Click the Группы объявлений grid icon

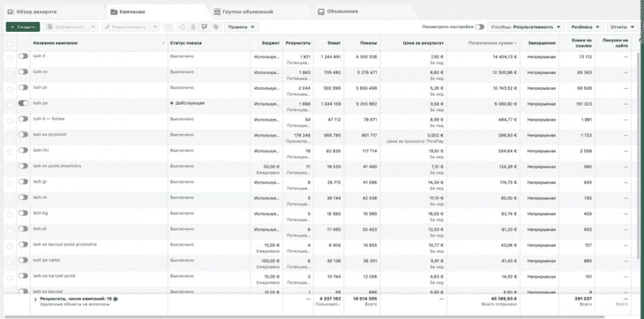click(x=217, y=11)
